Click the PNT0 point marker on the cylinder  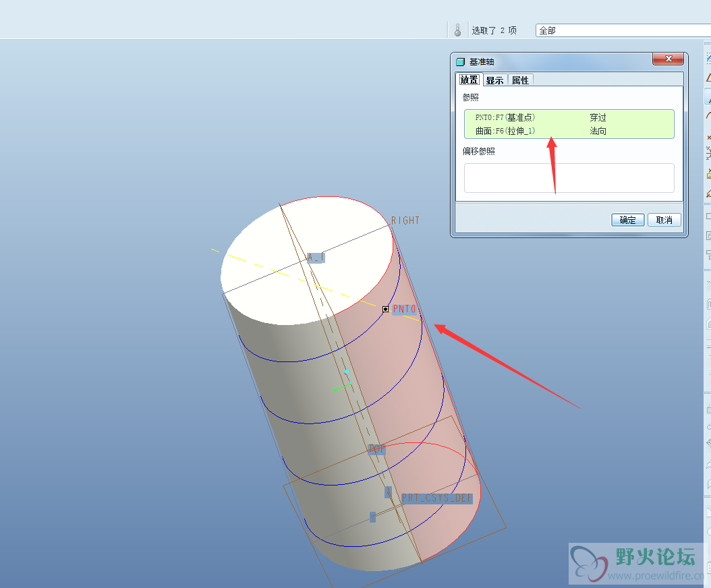[385, 310]
